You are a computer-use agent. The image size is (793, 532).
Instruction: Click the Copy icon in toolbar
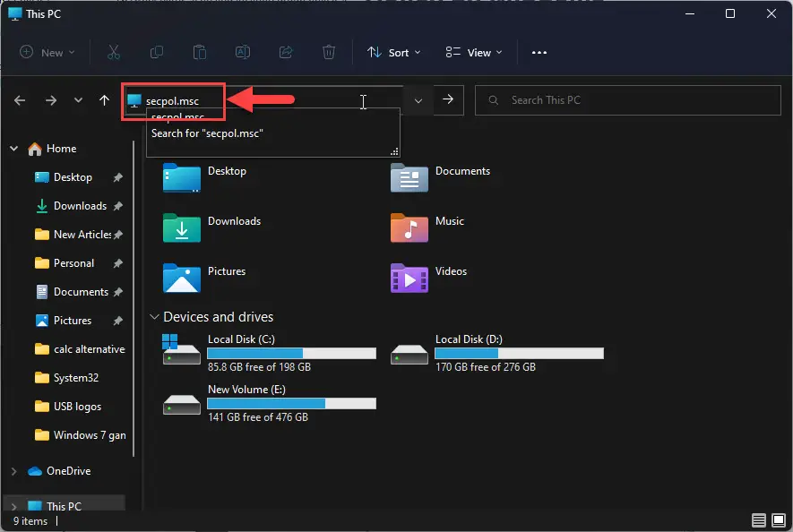pos(157,52)
